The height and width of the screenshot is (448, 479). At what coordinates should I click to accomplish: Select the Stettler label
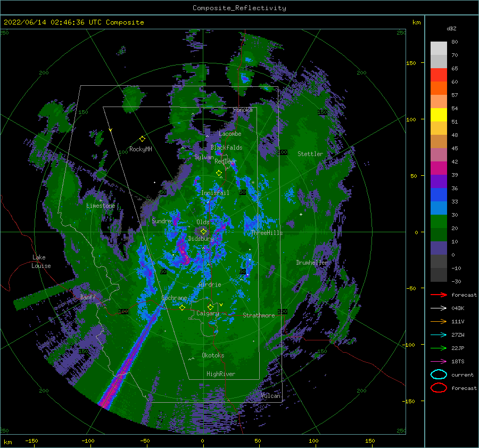click(x=310, y=154)
